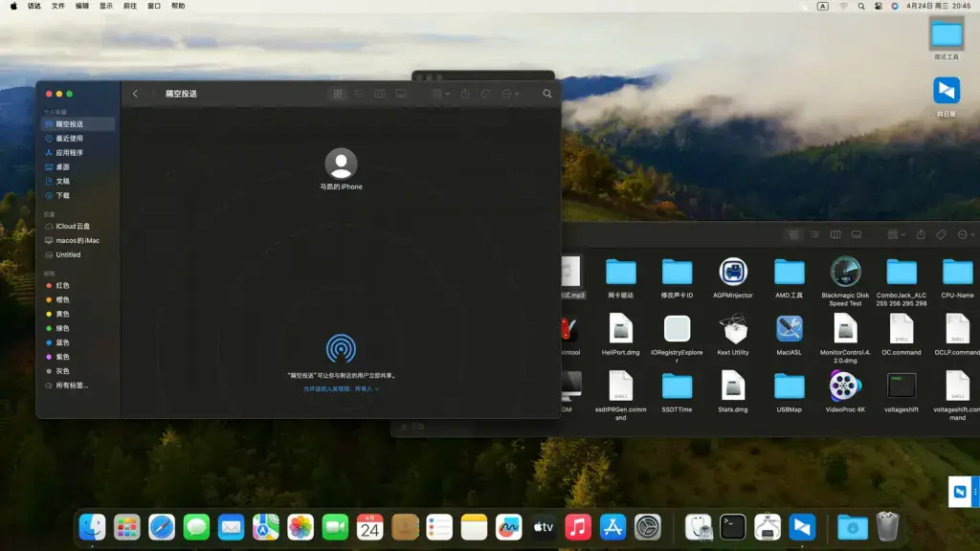The height and width of the screenshot is (551, 980).
Task: Switch the rear Finder window to list view
Action: 814,235
